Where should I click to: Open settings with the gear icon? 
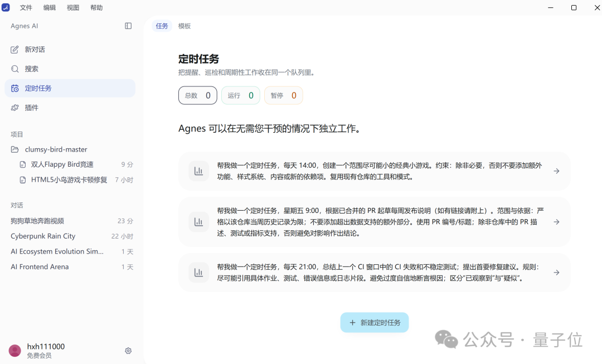[128, 351]
